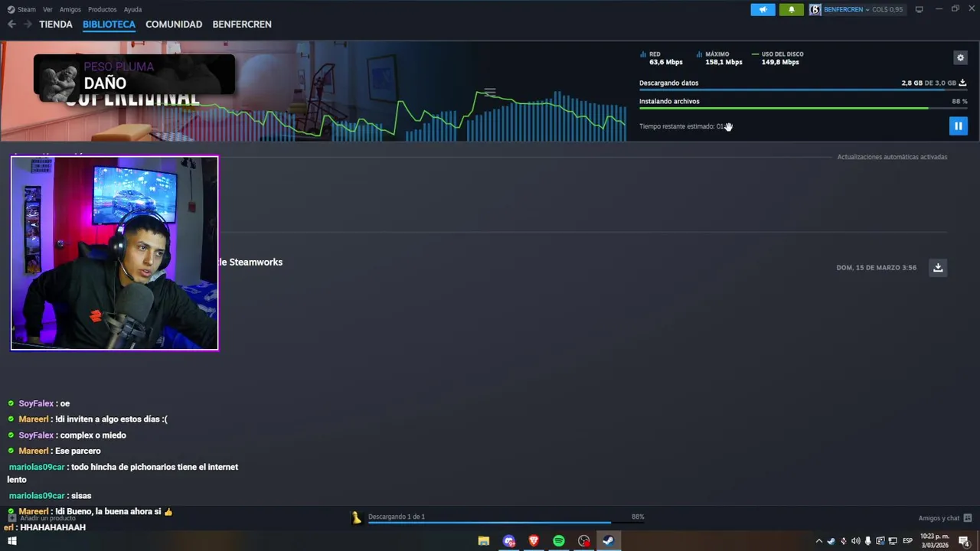Click the Steam system tray icon
The width and height of the screenshot is (980, 551).
pos(831,541)
